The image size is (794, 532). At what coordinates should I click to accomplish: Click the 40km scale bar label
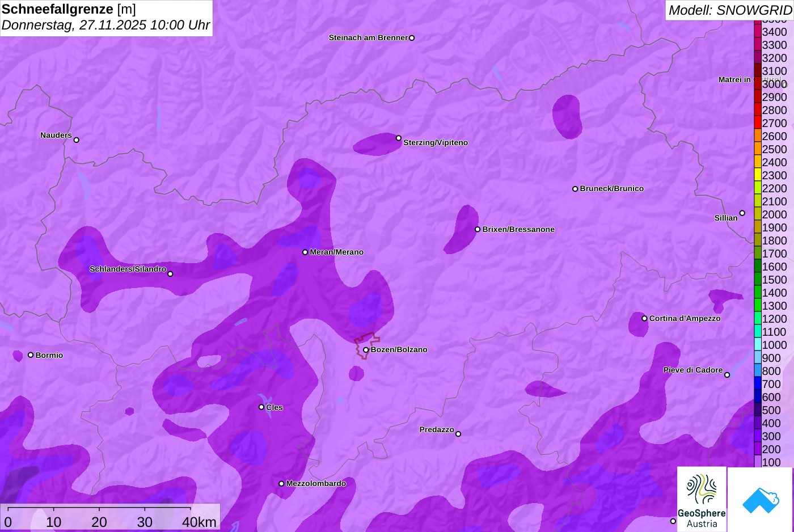199,522
